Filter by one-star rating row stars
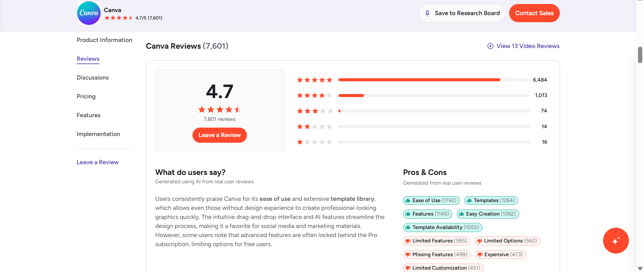Viewport: 644px width, 272px height. (315, 142)
